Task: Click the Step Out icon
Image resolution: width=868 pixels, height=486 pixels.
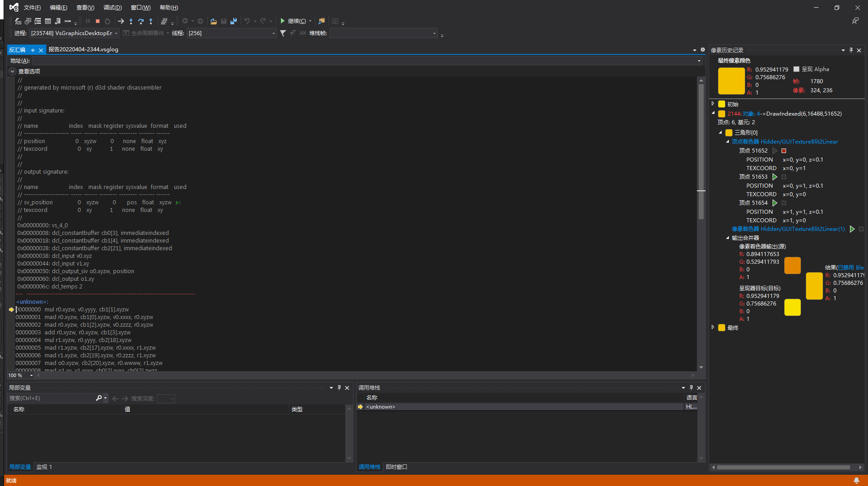Action: click(x=151, y=21)
